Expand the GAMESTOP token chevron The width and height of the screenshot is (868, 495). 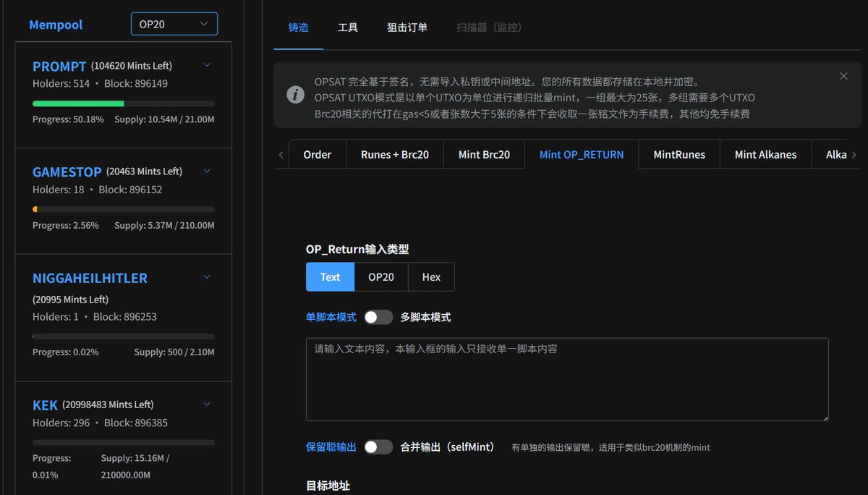(207, 171)
